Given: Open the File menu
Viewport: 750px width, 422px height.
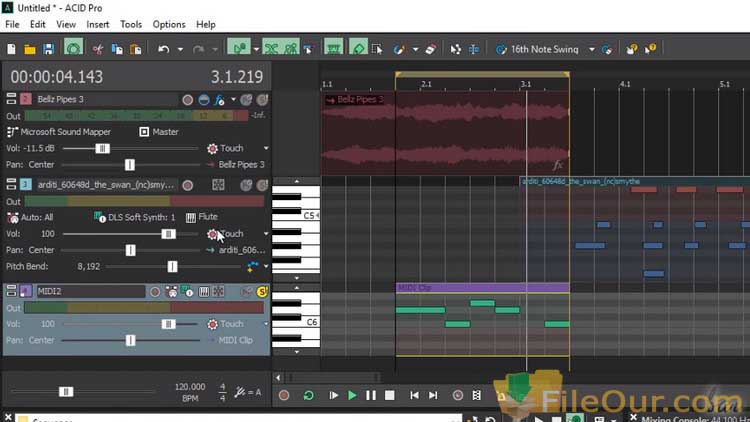Looking at the screenshot, I should (12, 24).
